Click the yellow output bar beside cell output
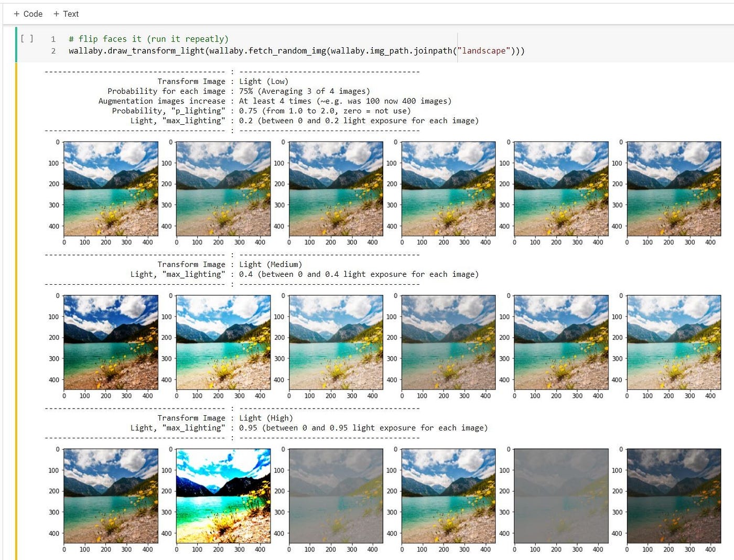734x560 pixels. 16,311
